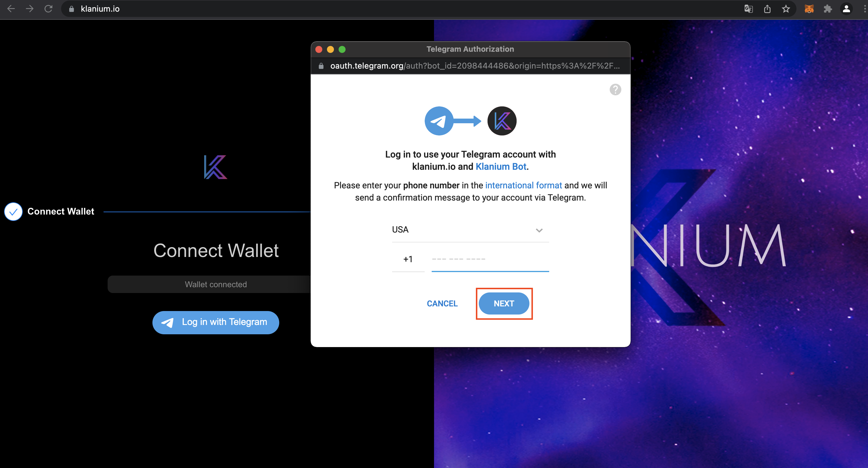Go back with the browser arrow
This screenshot has width=868, height=468.
point(11,9)
